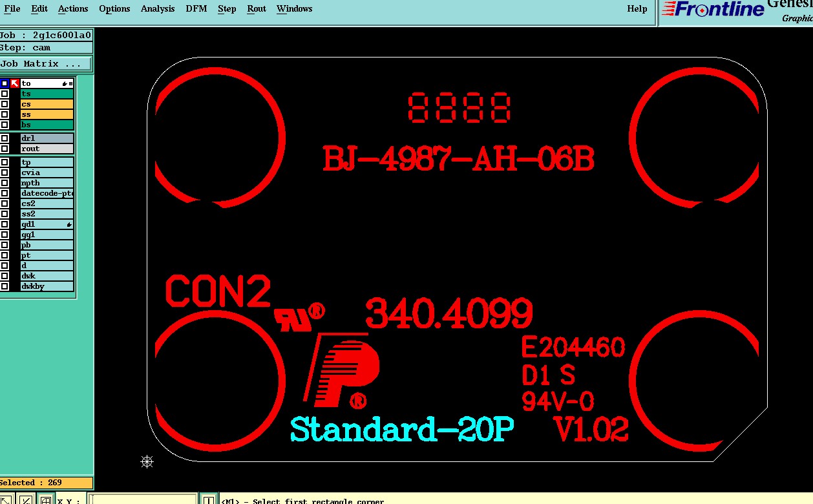Enable the cvia layer checkbox
Viewport: 813px width, 504px height.
point(5,173)
